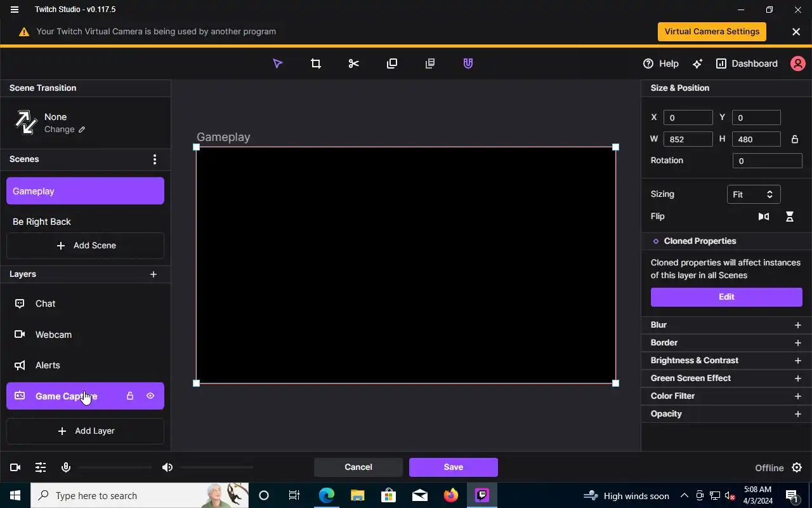Edit cloned properties

pyautogui.click(x=726, y=297)
